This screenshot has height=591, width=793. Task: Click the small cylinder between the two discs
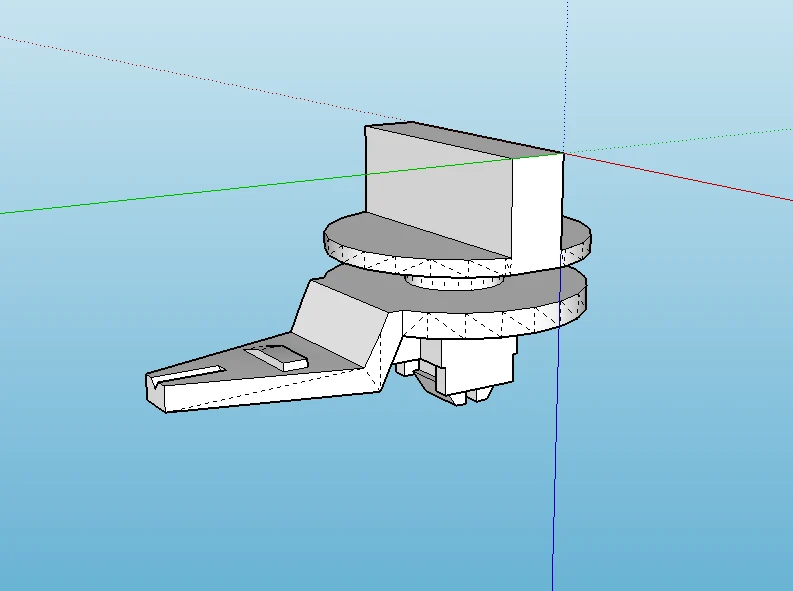454,281
